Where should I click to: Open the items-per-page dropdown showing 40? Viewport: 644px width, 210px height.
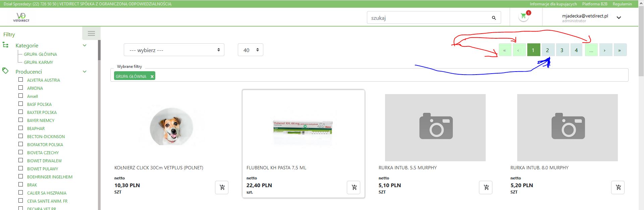[250, 50]
